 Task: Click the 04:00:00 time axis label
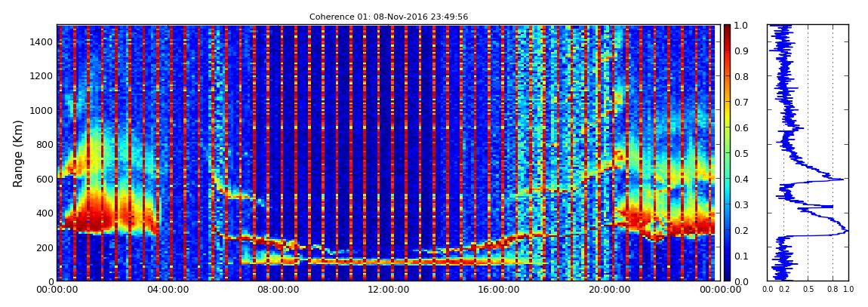click(x=167, y=290)
